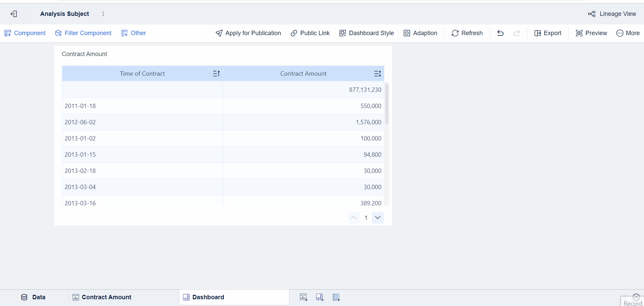The width and height of the screenshot is (644, 306).
Task: Switch to the Dashboard tab
Action: coord(208,297)
